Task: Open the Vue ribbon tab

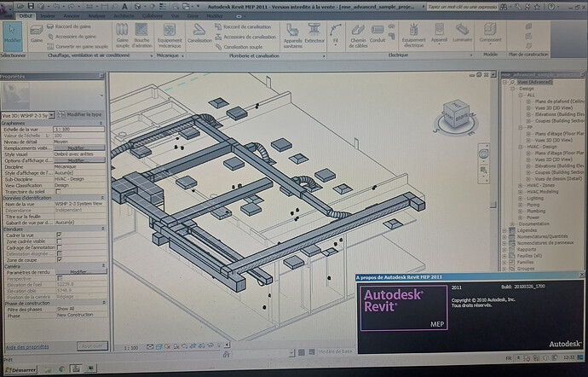Action: (175, 16)
